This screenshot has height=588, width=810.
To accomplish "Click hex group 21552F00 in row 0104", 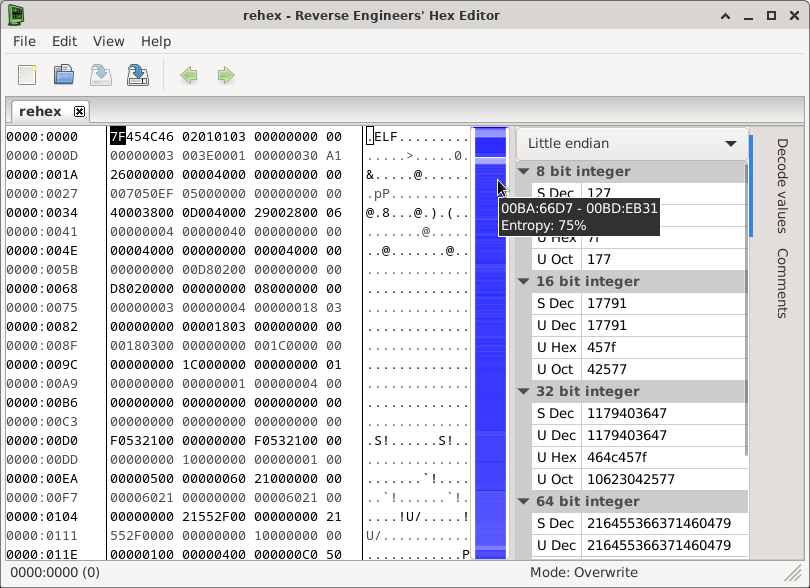I will [x=214, y=517].
